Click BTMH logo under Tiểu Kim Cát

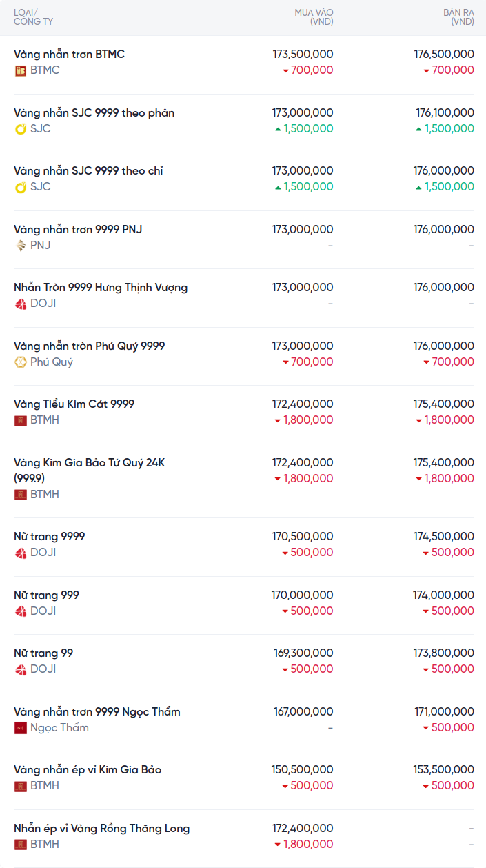[x=21, y=420]
